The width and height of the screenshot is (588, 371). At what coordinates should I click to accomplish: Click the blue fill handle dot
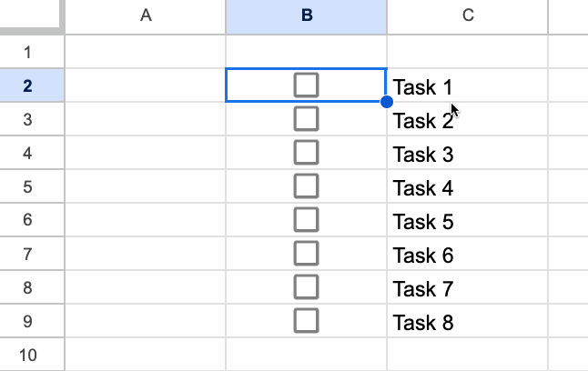point(387,102)
